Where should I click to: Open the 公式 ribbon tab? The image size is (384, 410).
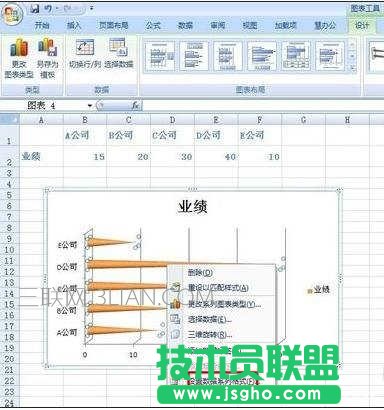click(x=153, y=26)
